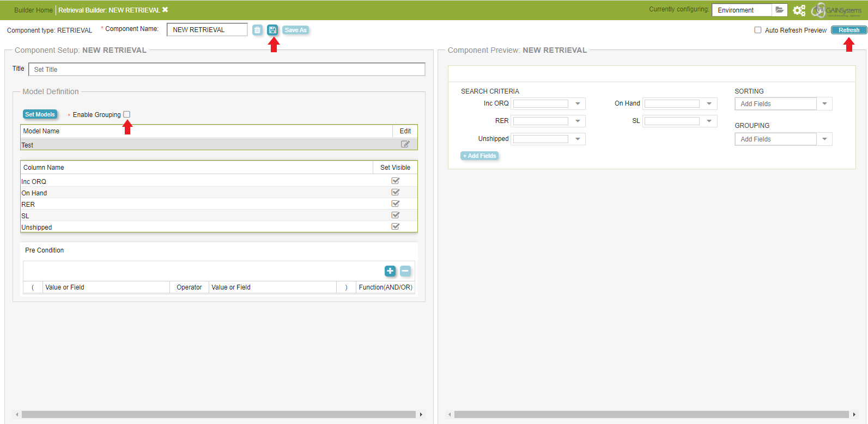This screenshot has height=424, width=868.
Task: Open the environment folder icon
Action: coord(779,10)
